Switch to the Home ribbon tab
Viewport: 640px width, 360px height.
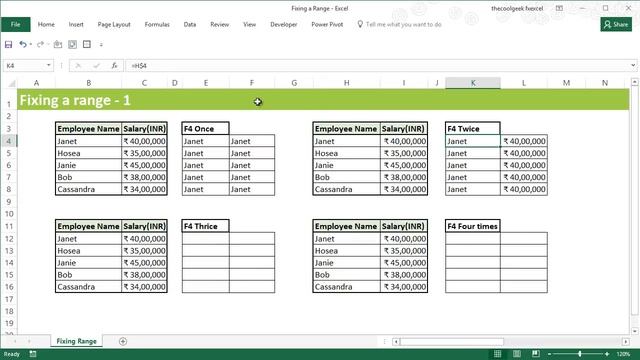[46, 24]
